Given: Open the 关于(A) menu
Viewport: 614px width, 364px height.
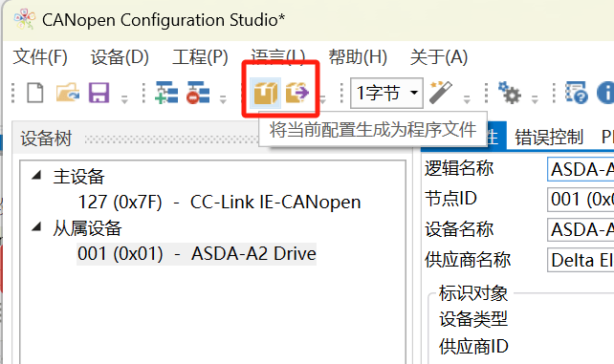Looking at the screenshot, I should pos(439,57).
